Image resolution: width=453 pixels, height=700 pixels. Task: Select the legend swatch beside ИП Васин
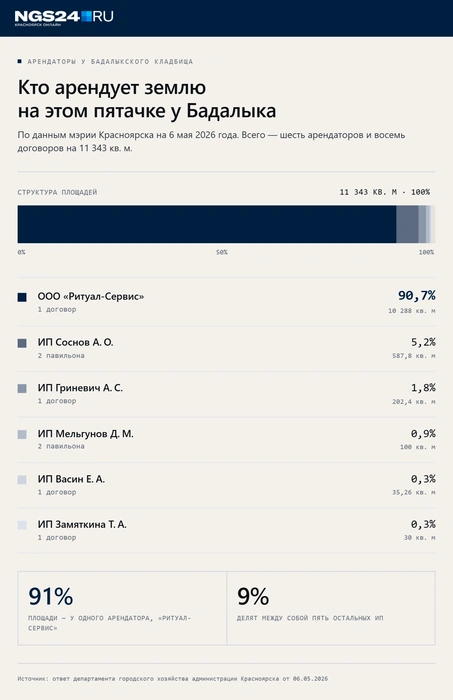[x=22, y=480]
